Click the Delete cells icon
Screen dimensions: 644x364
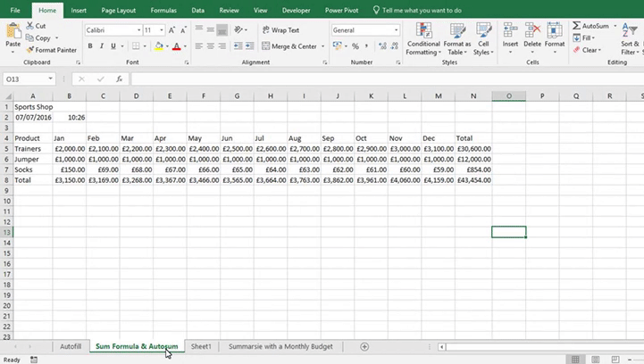[x=532, y=31]
